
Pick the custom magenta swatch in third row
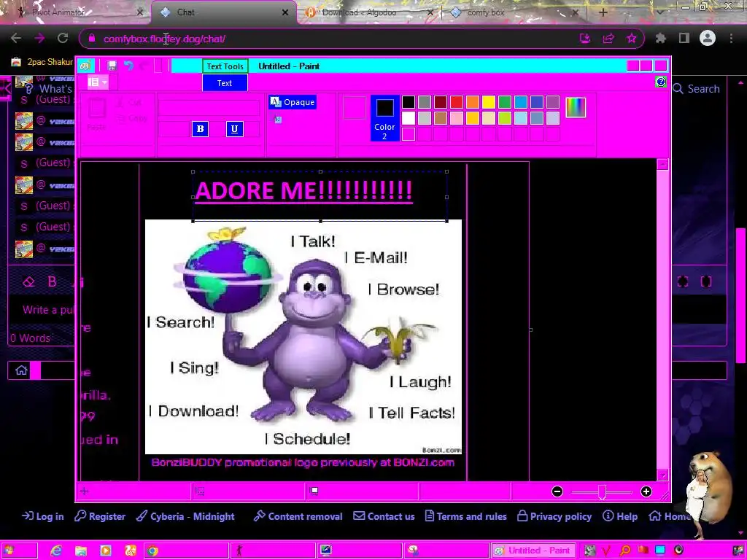point(409,134)
